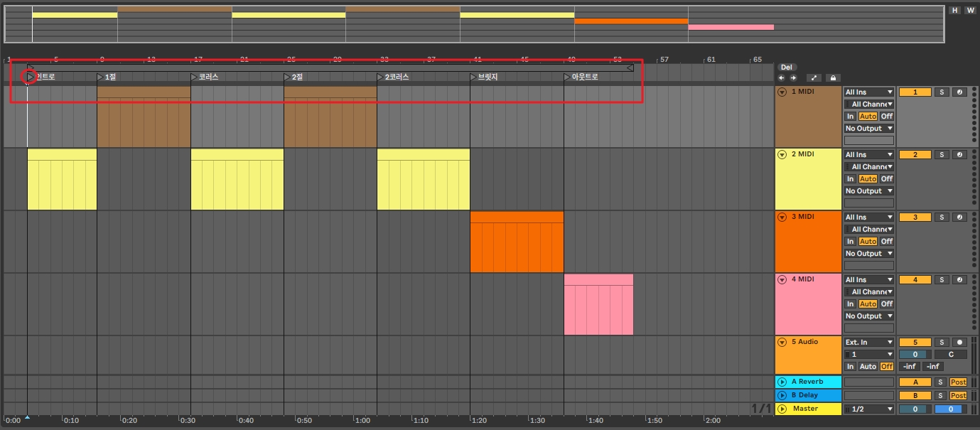Set 1 MIDI monitoring to In
The image size is (980, 430).
(850, 117)
